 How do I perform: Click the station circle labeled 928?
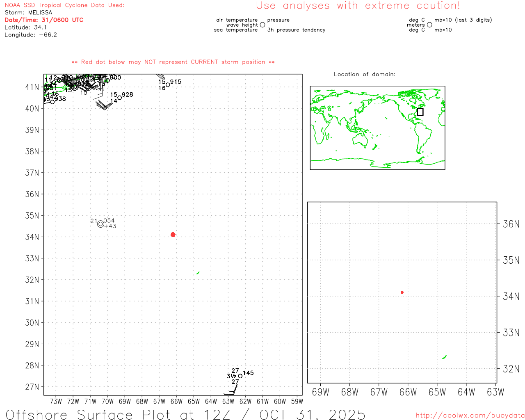(119, 98)
